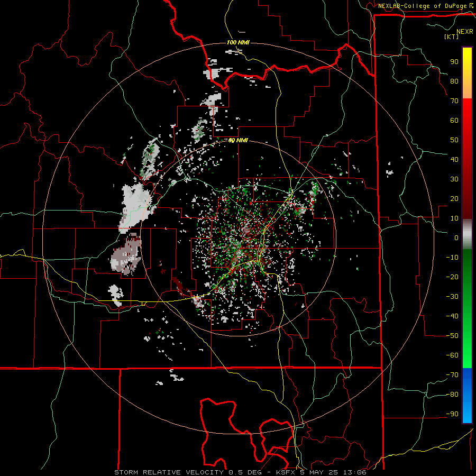Select the 30 scale value
Screen dimensions: 476x476
[454, 179]
